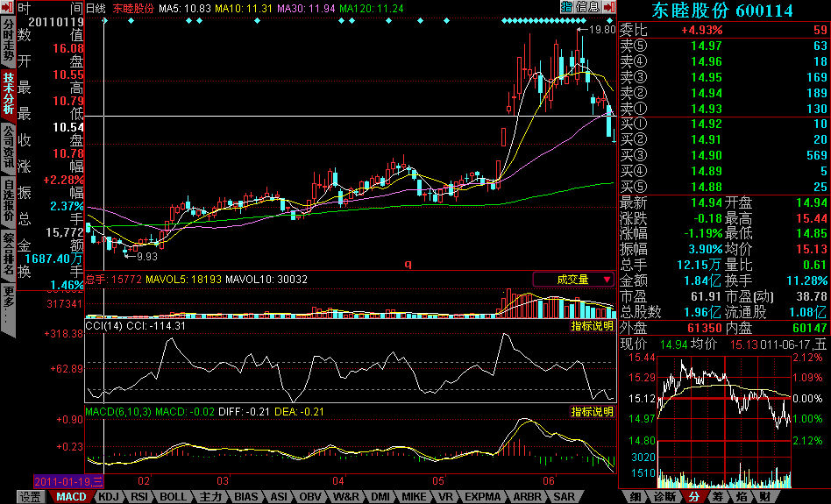
Task: Select the RSI indicator tab
Action: click(x=138, y=497)
